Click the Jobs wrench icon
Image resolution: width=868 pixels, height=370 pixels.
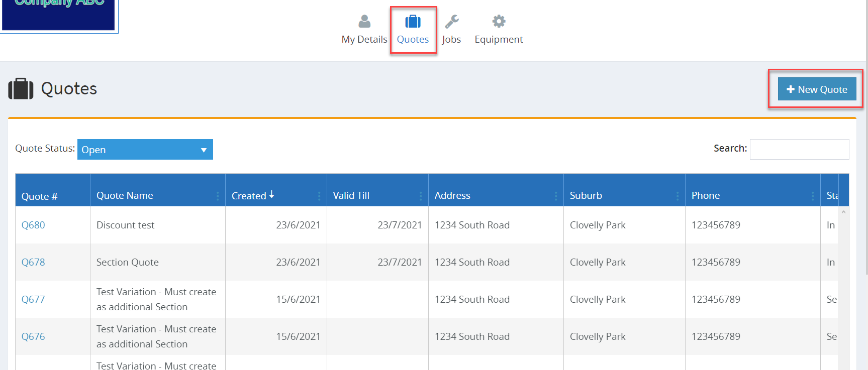(451, 22)
